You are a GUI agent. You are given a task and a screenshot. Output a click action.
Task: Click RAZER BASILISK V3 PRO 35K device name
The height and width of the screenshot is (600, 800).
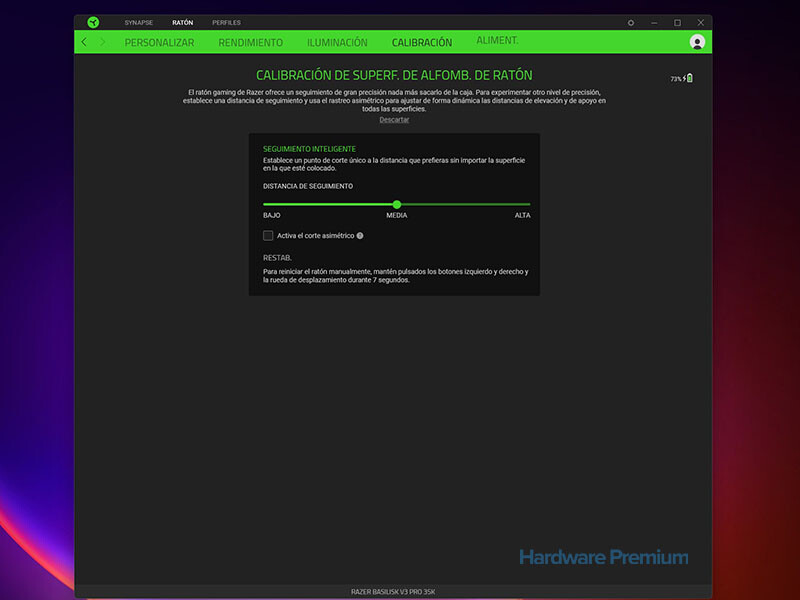click(393, 592)
